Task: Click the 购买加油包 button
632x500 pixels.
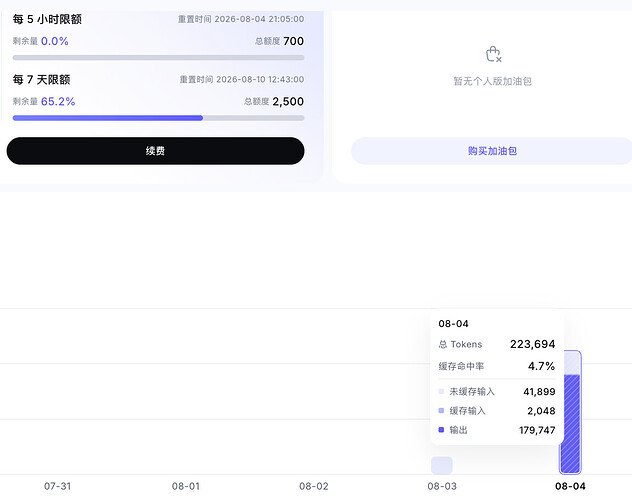Action: coord(492,151)
